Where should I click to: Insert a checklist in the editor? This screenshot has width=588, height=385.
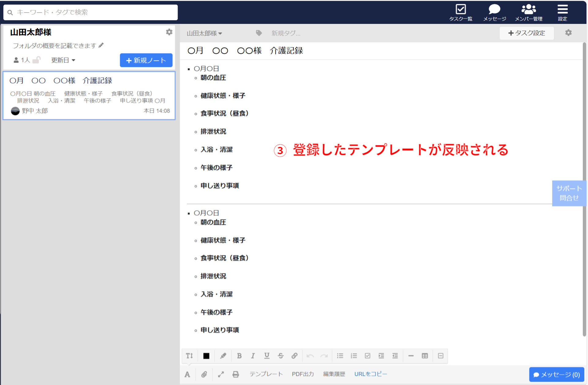(x=367, y=356)
